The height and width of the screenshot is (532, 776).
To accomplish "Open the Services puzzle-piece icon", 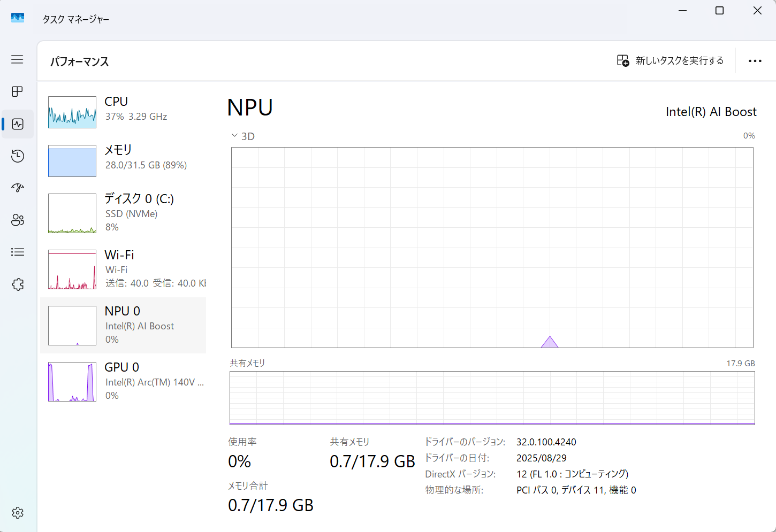I will click(x=18, y=284).
